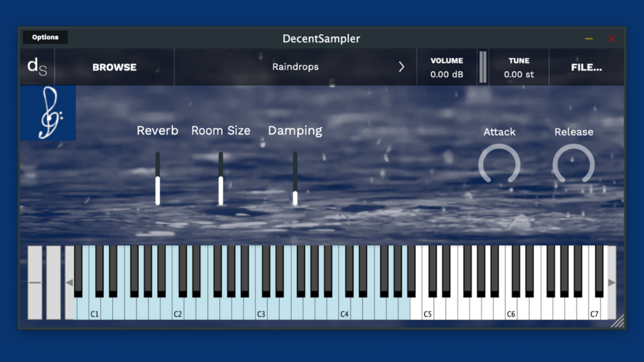Click the Release label
The width and height of the screenshot is (644, 362).
click(x=574, y=132)
